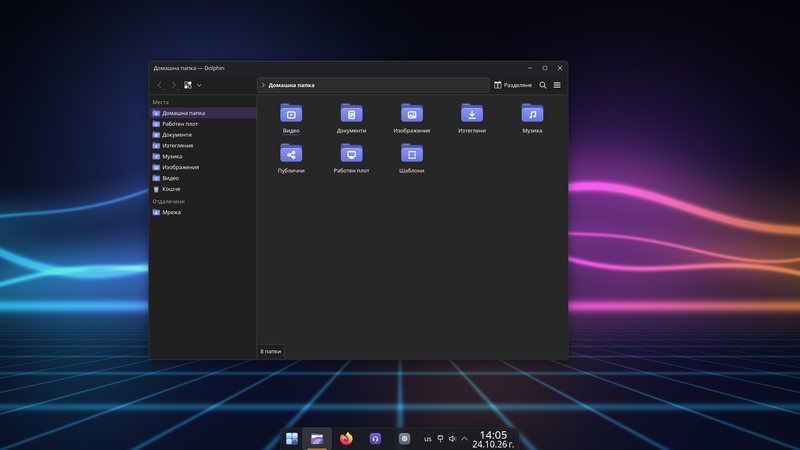
Task: Open the view mode dropdown arrow
Action: [x=199, y=85]
